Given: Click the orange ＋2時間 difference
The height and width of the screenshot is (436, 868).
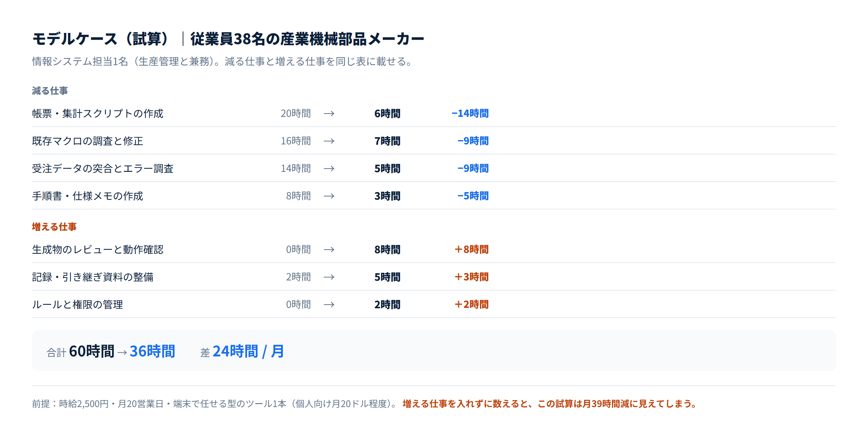Looking at the screenshot, I should [x=472, y=305].
